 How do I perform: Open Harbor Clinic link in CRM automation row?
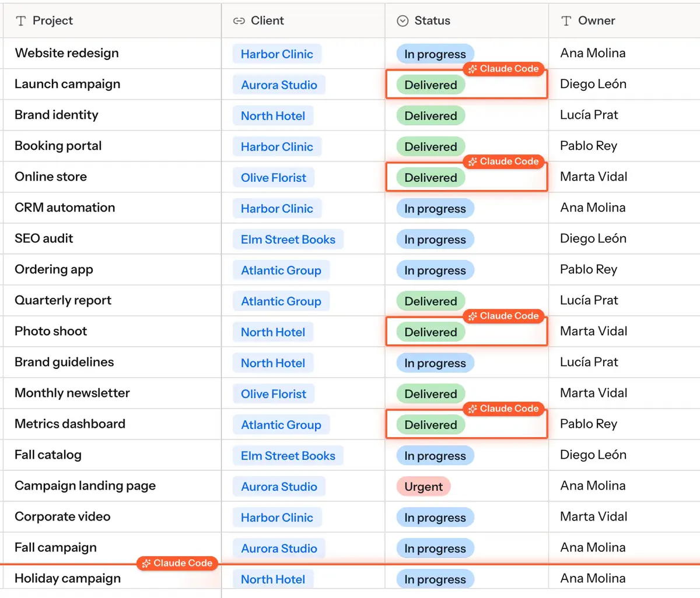277,209
